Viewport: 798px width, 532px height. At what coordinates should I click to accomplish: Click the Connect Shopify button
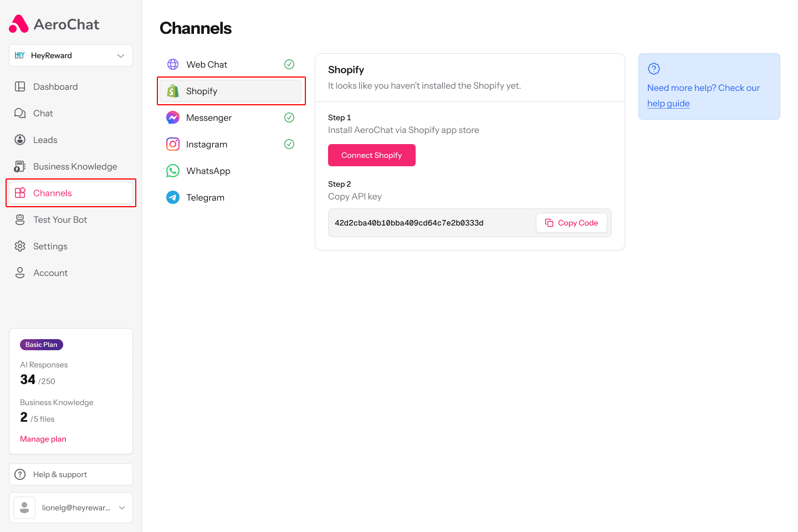(x=372, y=155)
